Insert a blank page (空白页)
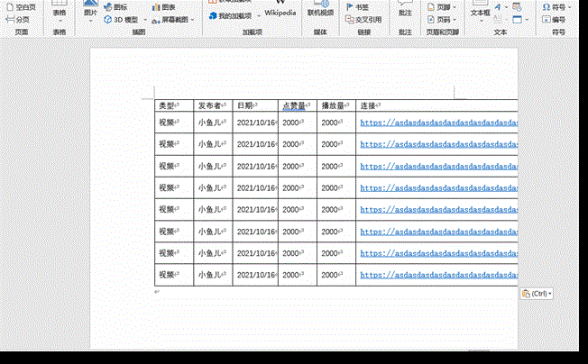 click(x=18, y=6)
